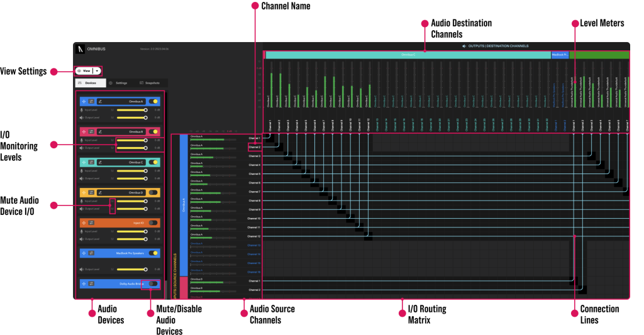
Task: Select the blue Omnibus A source device bar
Action: tap(184, 205)
